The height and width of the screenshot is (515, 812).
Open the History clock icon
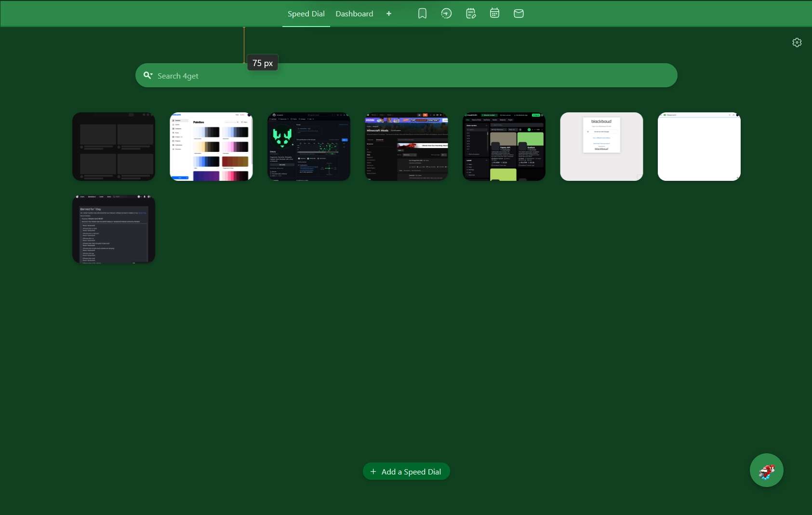coord(447,14)
